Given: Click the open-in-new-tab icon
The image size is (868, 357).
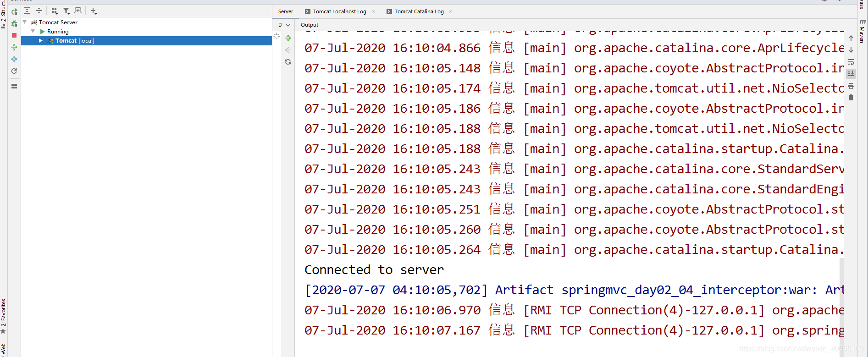Looking at the screenshot, I should pos(78,11).
